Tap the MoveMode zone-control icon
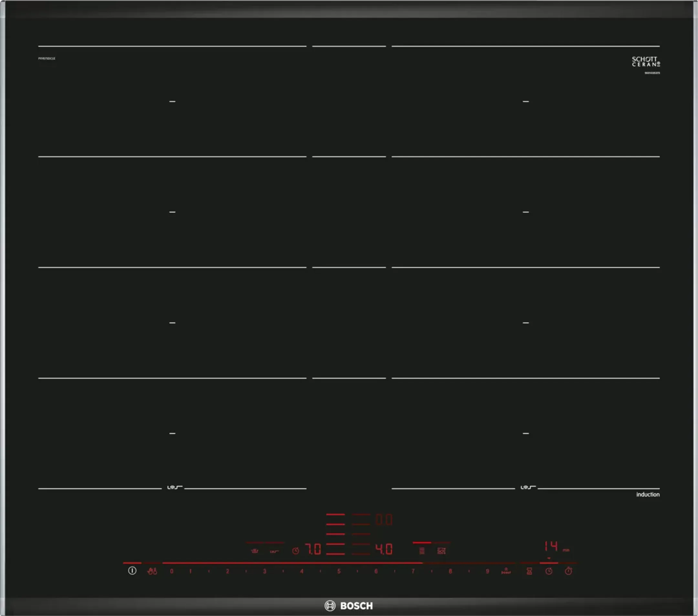The width and height of the screenshot is (698, 616). (441, 550)
